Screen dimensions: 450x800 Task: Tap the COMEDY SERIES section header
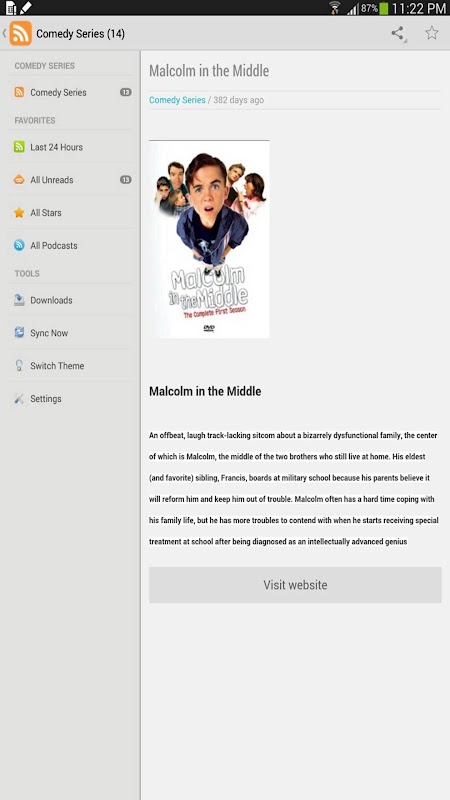44,66
